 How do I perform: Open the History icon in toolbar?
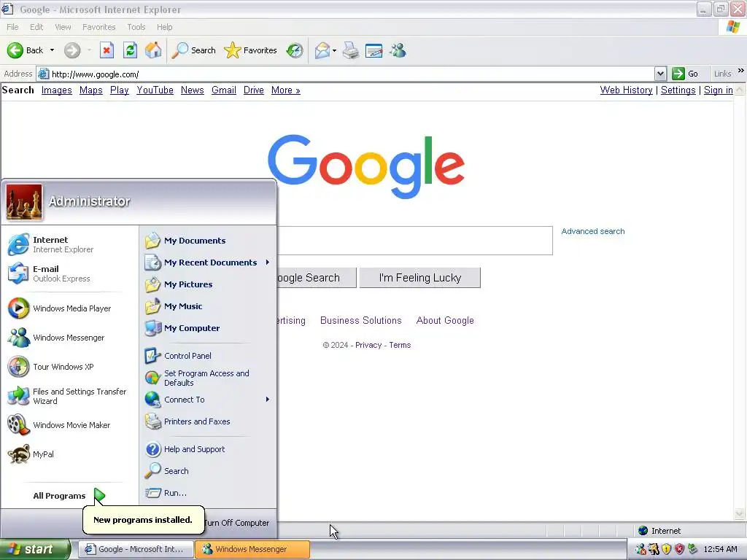295,50
